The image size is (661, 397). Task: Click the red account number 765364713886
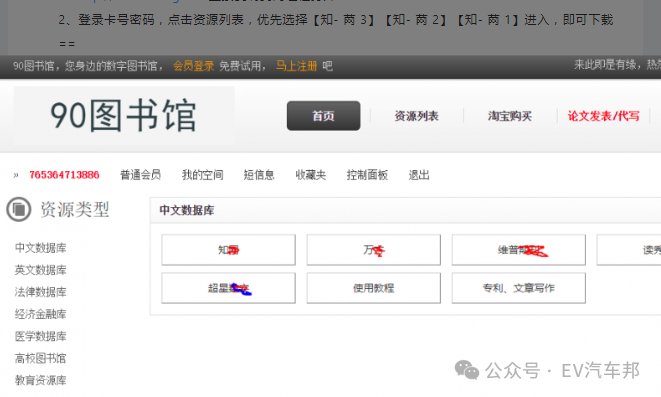coord(64,174)
